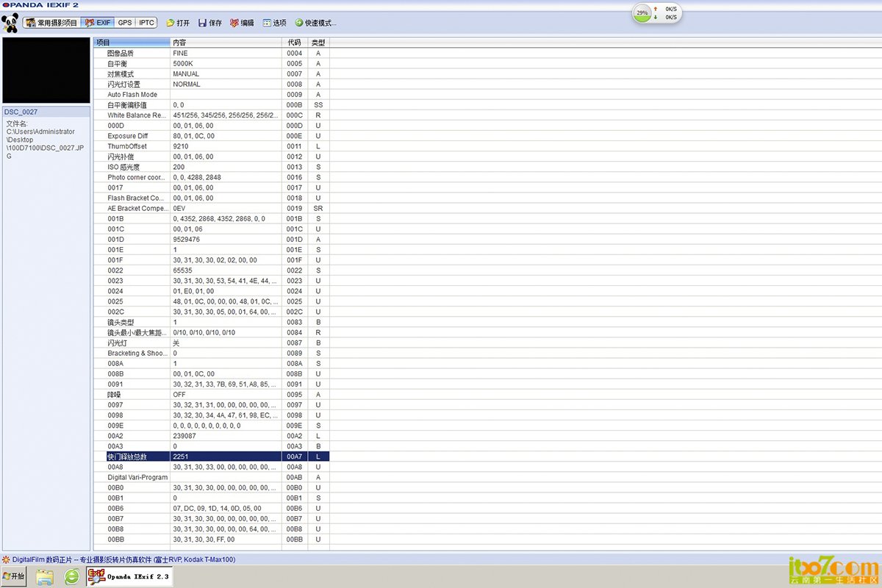Image resolution: width=882 pixels, height=588 pixels.
Task: Click the network speed 29% widget
Action: [x=656, y=13]
